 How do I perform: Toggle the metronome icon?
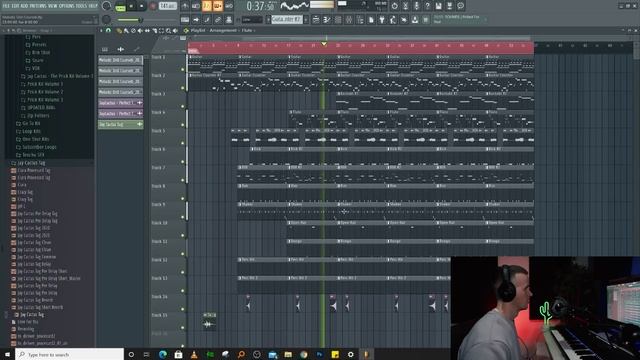pos(185,6)
